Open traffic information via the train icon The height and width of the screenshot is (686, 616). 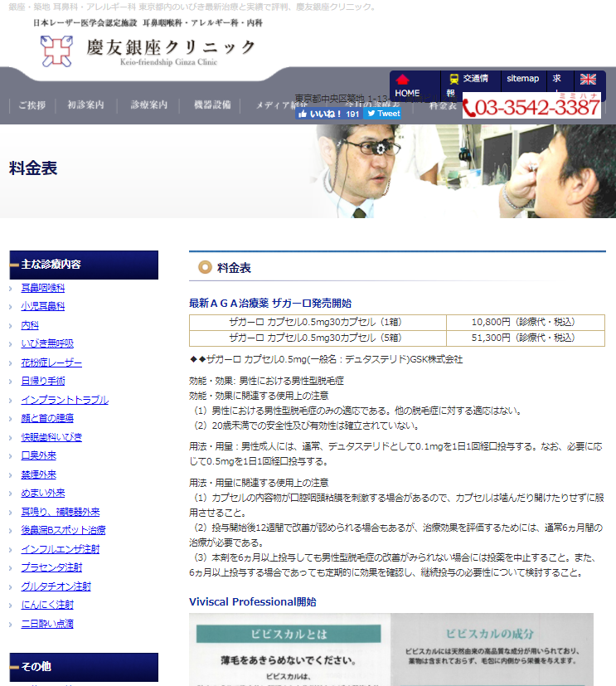point(454,79)
